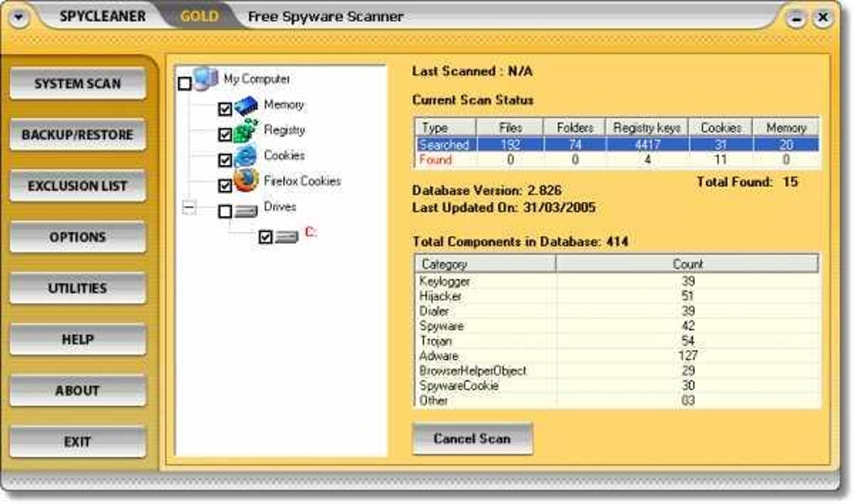
Task: Click the red C: drive label
Action: 311,232
